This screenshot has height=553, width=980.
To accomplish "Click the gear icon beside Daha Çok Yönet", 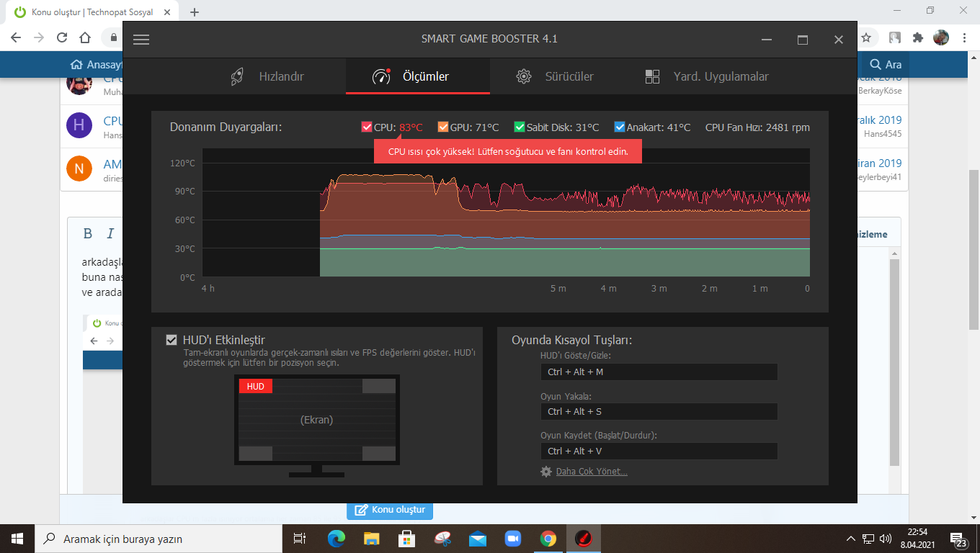I will tap(546, 472).
